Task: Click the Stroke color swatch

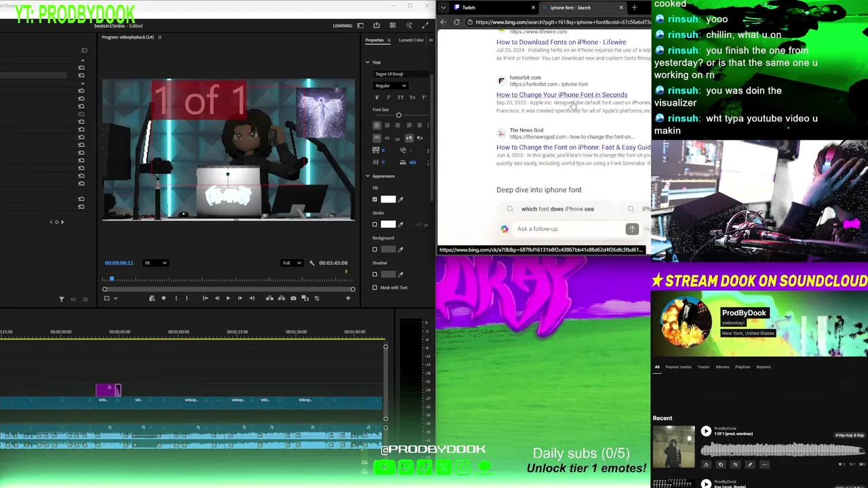Action: point(388,224)
